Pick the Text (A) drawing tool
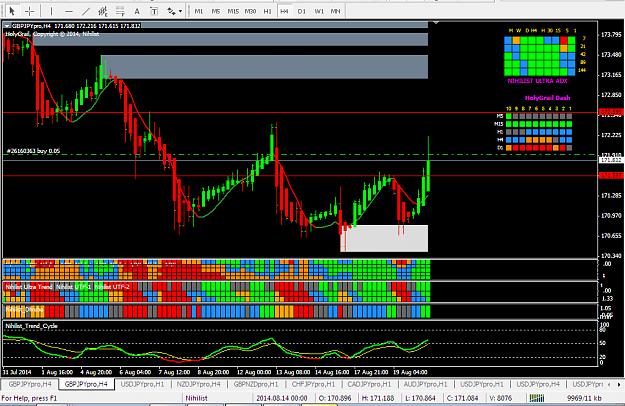This screenshot has width=625, height=406. 137,11
